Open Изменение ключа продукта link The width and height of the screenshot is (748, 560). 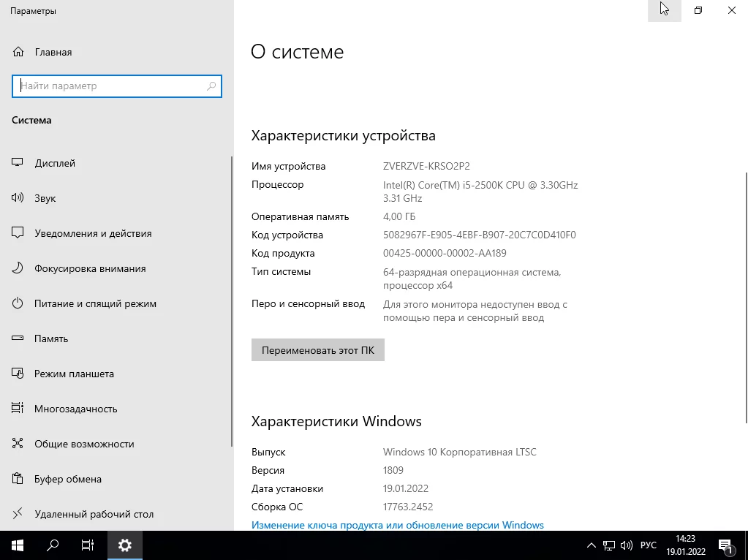point(397,525)
